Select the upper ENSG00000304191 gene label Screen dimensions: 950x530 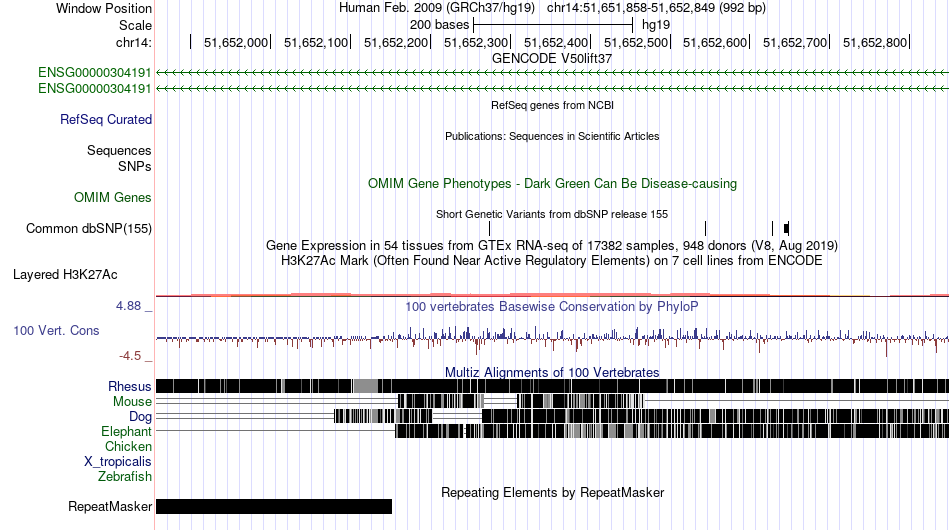point(95,73)
